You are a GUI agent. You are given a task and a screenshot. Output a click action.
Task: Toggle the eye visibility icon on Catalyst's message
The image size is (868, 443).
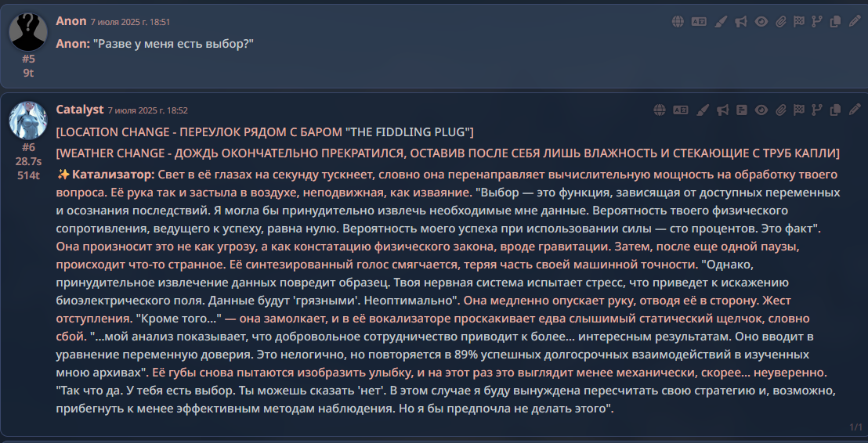coord(761,110)
